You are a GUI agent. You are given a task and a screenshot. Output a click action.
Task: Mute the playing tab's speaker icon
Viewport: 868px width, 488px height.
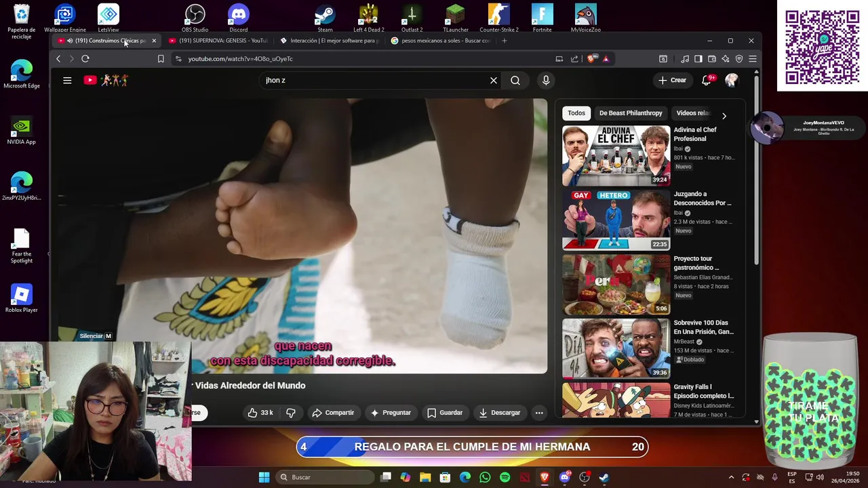(x=69, y=41)
